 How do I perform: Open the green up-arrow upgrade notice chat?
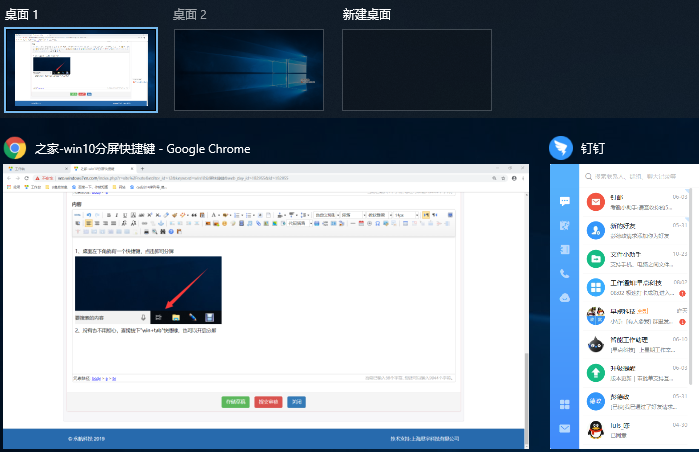point(595,372)
